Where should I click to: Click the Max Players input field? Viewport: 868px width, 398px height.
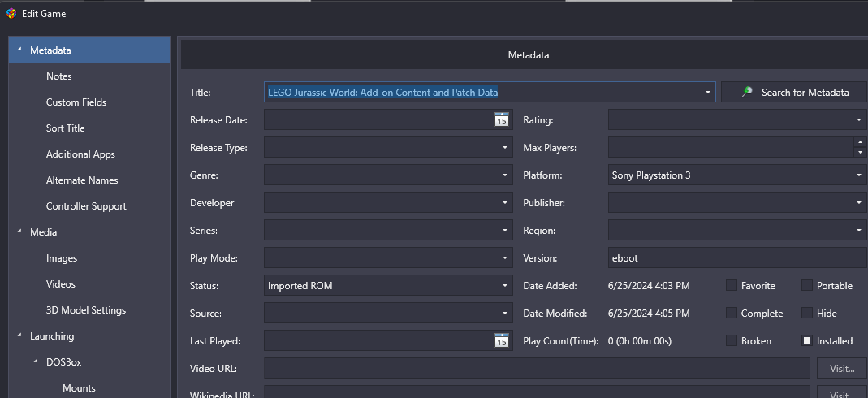(731, 147)
